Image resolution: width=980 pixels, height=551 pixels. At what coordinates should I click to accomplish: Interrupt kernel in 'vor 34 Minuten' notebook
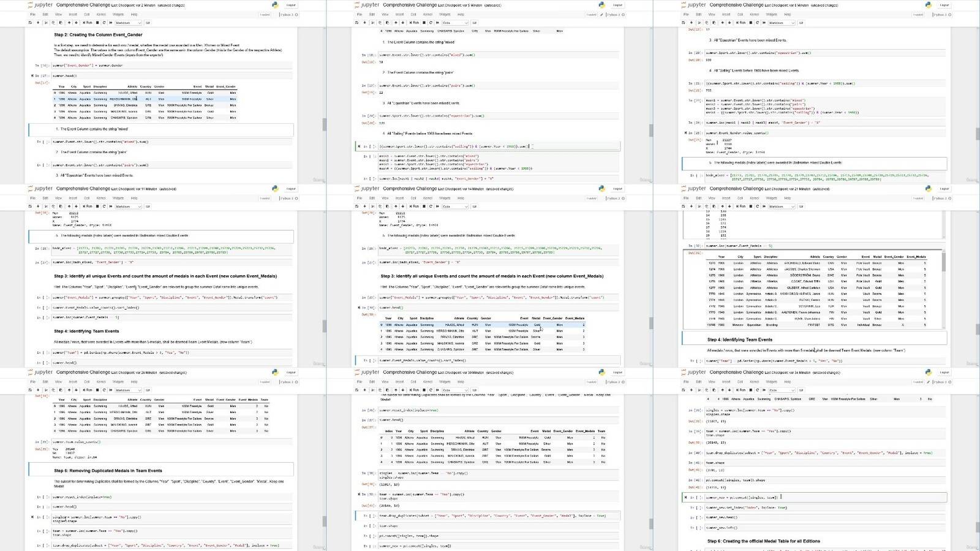[750, 390]
